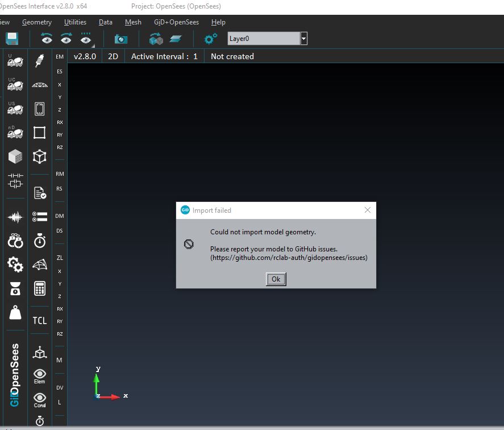The height and width of the screenshot is (430, 504).
Task: Click the camera snapshot icon
Action: pos(120,39)
